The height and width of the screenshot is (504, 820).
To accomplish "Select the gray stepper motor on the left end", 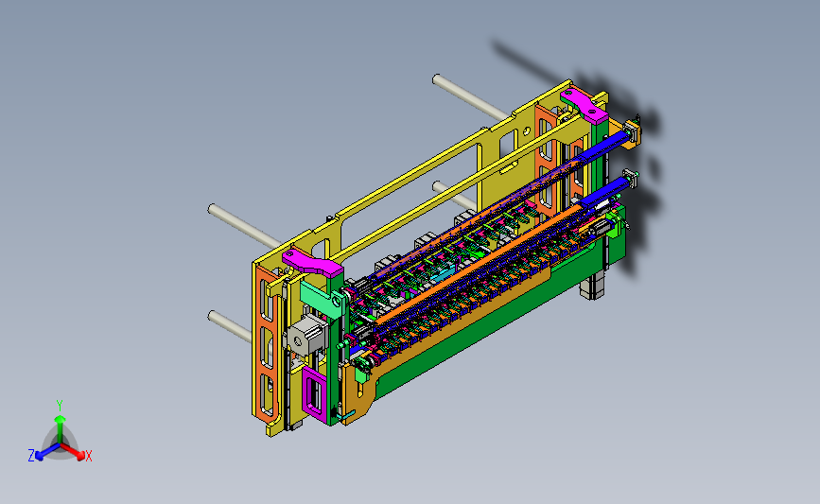I will point(306,334).
